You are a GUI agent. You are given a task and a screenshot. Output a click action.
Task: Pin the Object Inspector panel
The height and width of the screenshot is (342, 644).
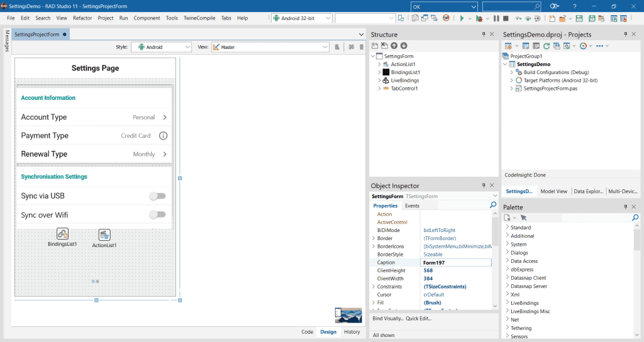click(484, 185)
